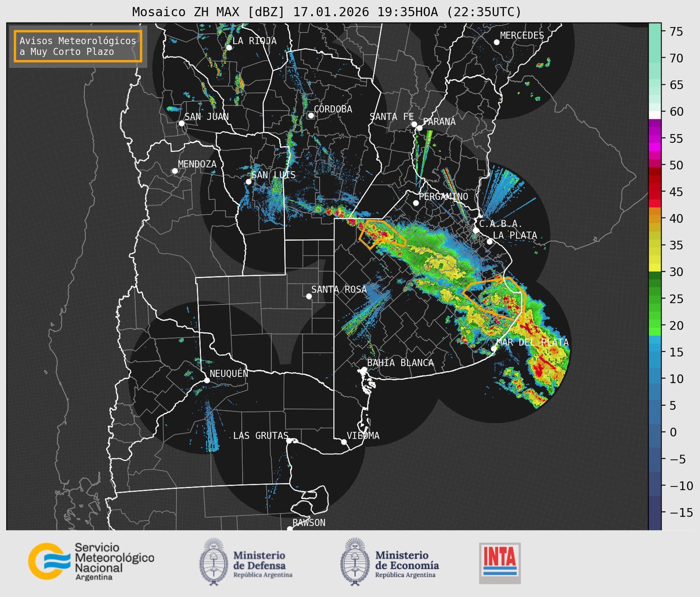This screenshot has width=700, height=597.
Task: Select the MERCEDES city label
Action: tap(522, 36)
